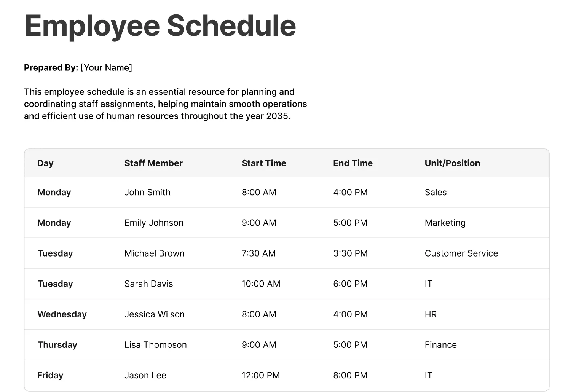Viewport: 568px width, 392px height.
Task: Click Jessica Wilson's 4:00 PM end time
Action: pyautogui.click(x=350, y=314)
